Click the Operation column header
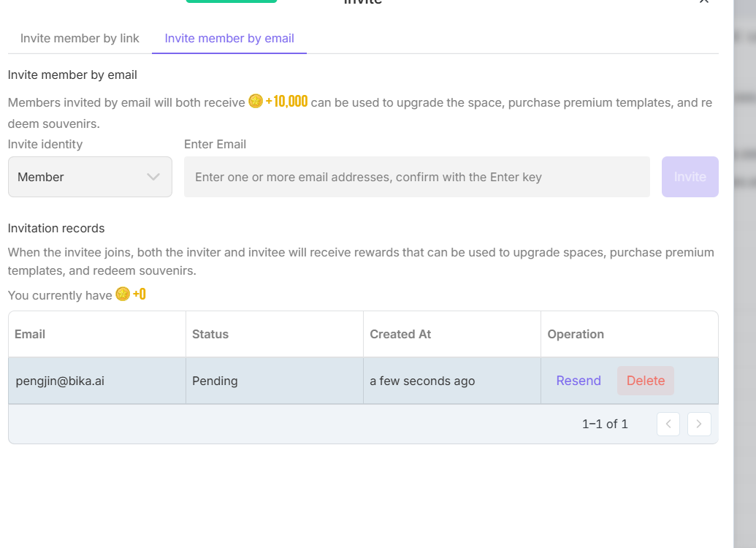This screenshot has height=548, width=756. 576,334
